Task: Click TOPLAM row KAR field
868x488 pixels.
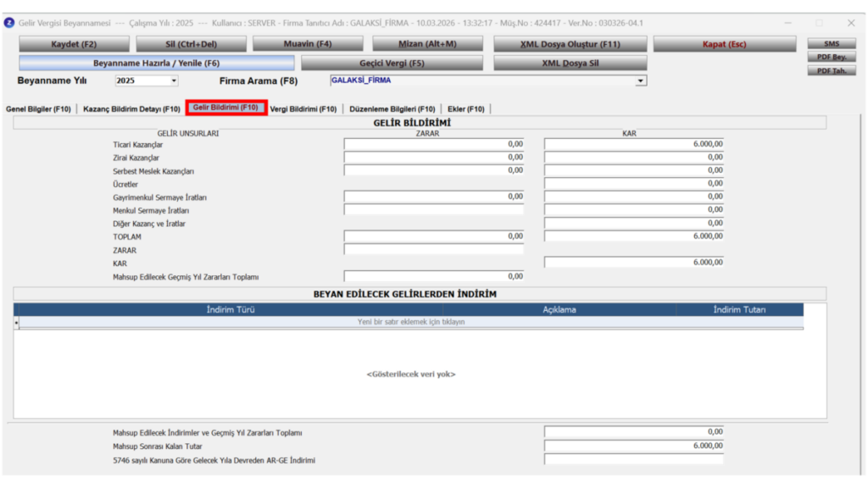Action: tap(634, 236)
